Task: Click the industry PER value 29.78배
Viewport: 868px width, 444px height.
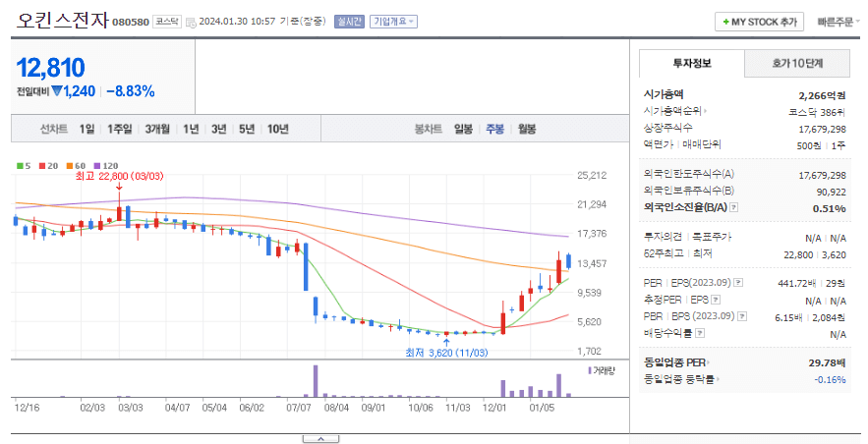Action: (x=827, y=363)
